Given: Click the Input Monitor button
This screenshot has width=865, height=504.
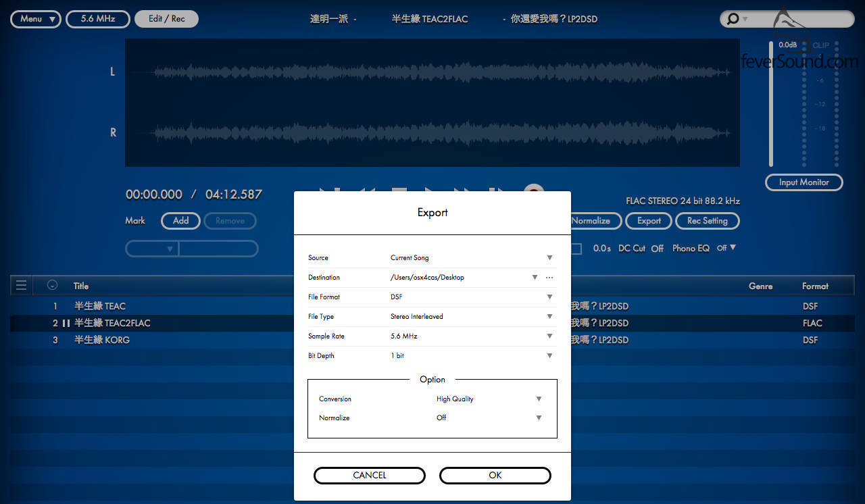Looking at the screenshot, I should [804, 182].
